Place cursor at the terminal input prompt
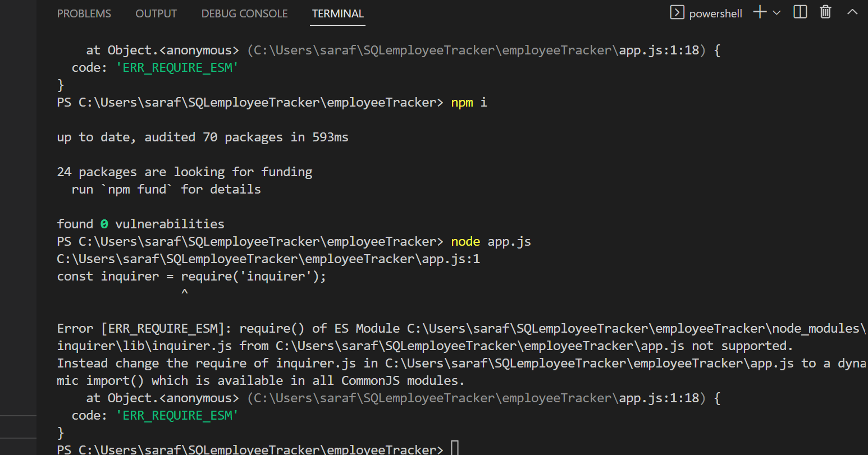The image size is (868, 455). (455, 448)
